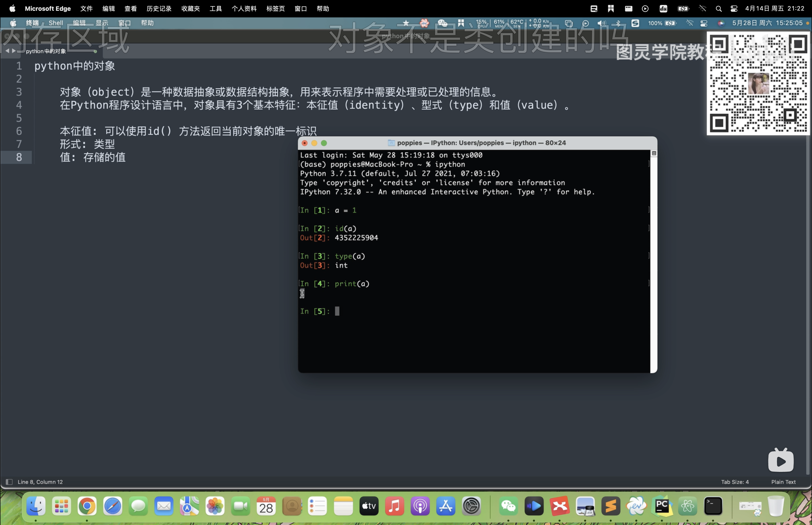Click the Microsoft Edge app menu
812x525 pixels.
tap(48, 8)
